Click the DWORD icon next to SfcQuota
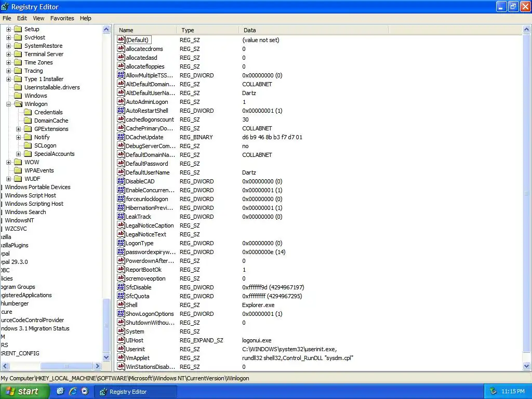 point(121,296)
